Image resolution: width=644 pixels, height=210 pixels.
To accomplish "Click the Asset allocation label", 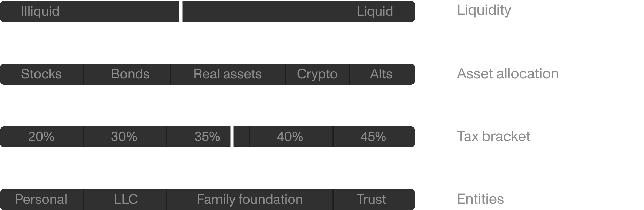I will coord(507,74).
